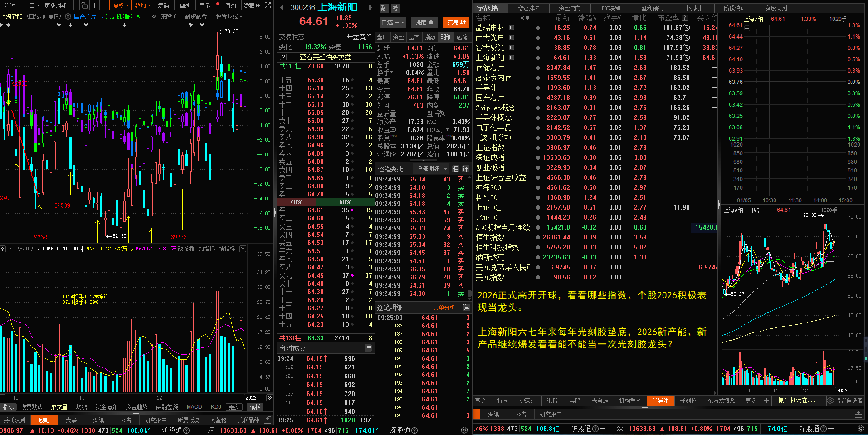This screenshot has height=435, width=868.
Task: Open the 显示 display options
Action: click(209, 5)
